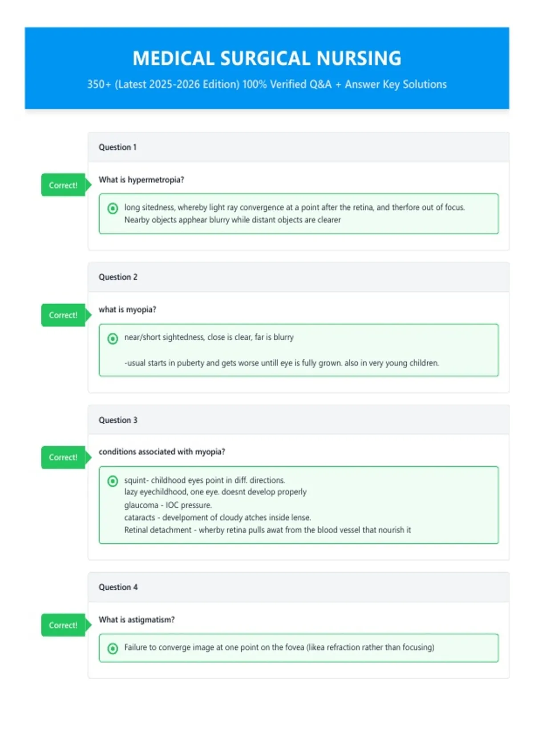The width and height of the screenshot is (534, 756).
Task: Click 'conditions associated with myopia?' question text
Action: [x=162, y=452]
